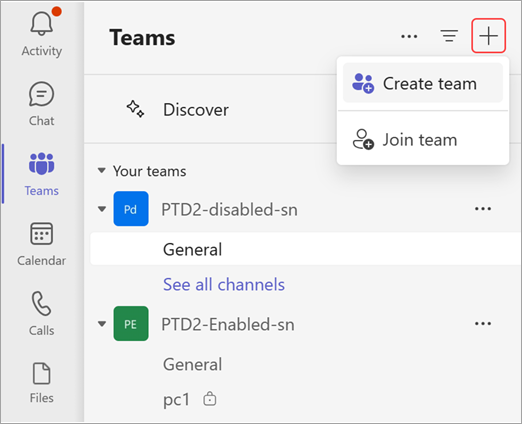
Task: Open the Calendar app icon
Action: (42, 244)
